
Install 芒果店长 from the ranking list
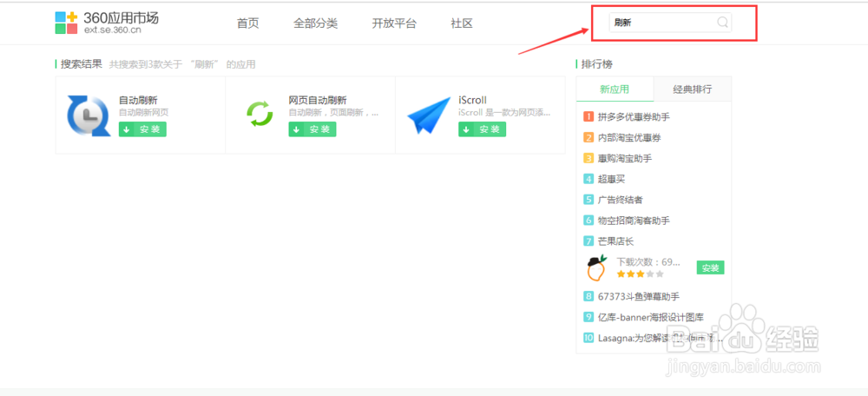click(x=710, y=268)
